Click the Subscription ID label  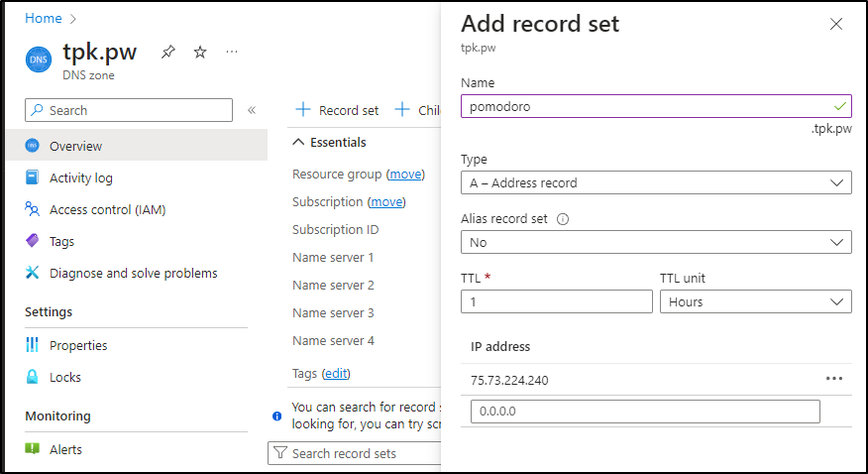[336, 230]
